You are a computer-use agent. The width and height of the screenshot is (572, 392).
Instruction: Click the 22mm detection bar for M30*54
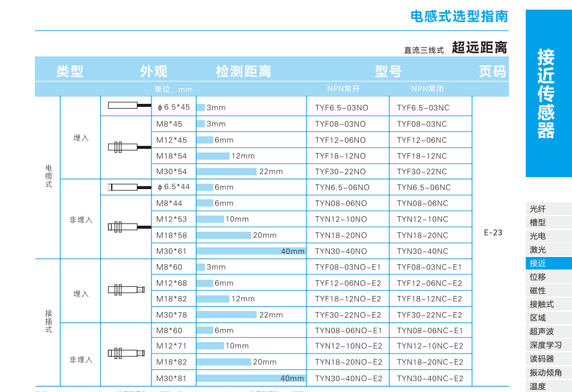coord(227,172)
